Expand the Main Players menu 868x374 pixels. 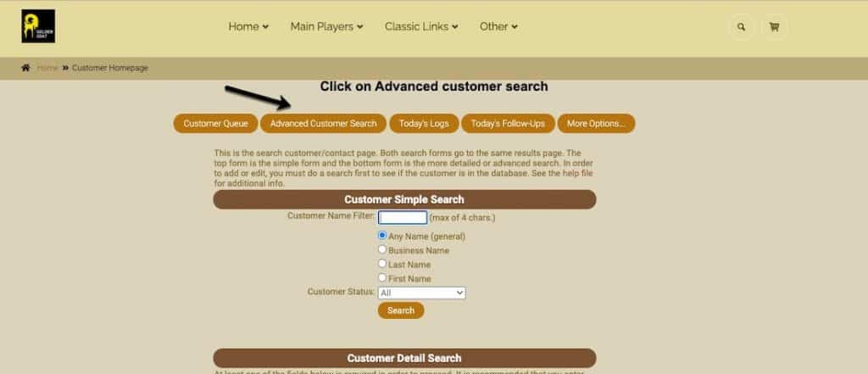point(326,26)
